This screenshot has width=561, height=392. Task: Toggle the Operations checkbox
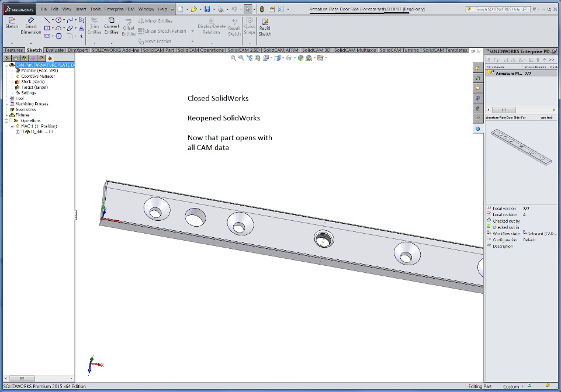click(x=11, y=120)
